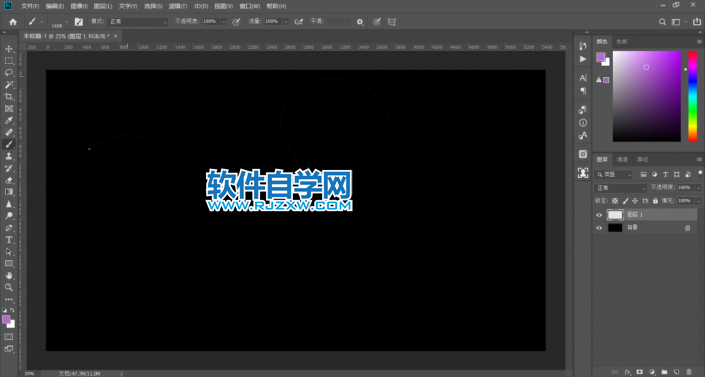Image resolution: width=705 pixels, height=377 pixels.
Task: Select the Brush tool in toolbox
Action: 9,144
